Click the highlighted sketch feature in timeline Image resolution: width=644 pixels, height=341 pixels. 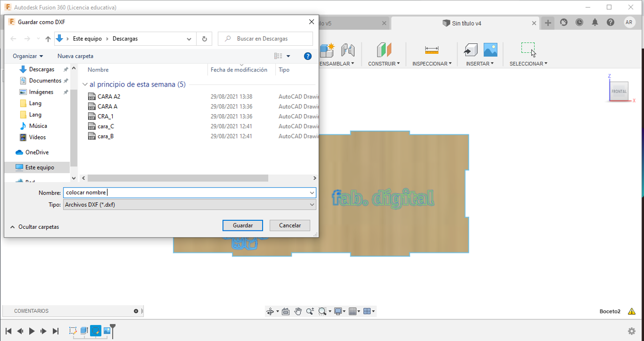(96, 331)
